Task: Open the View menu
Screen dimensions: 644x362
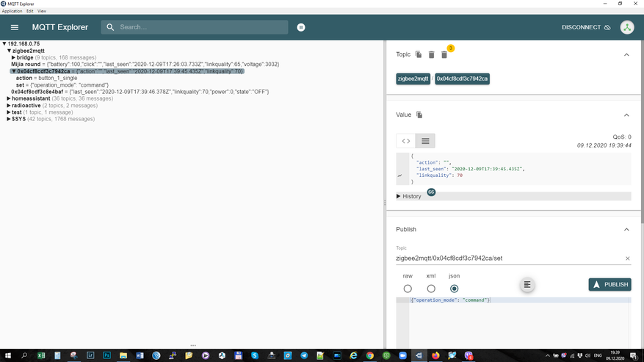Action: point(42,11)
